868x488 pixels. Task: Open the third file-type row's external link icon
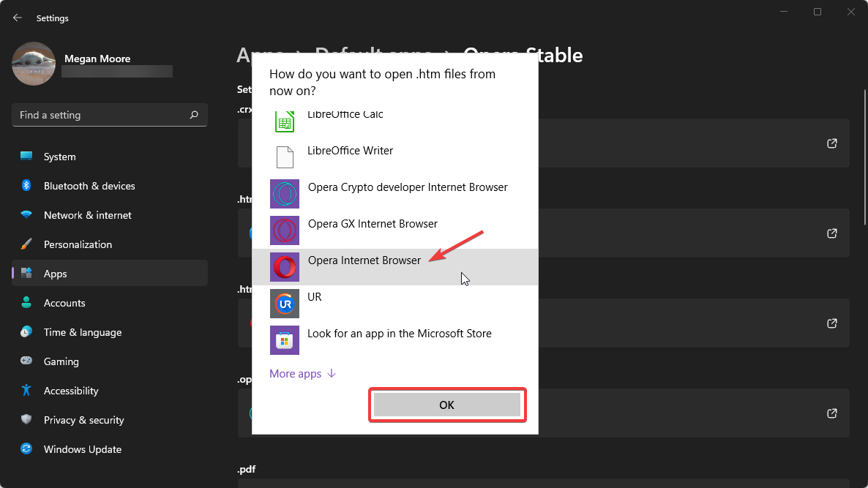pyautogui.click(x=832, y=323)
